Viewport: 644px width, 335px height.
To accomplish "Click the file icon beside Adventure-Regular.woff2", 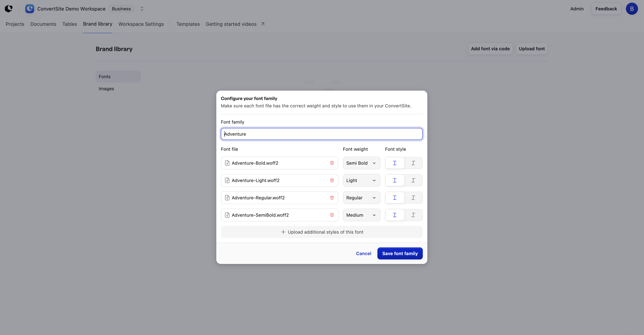I will click(x=227, y=198).
